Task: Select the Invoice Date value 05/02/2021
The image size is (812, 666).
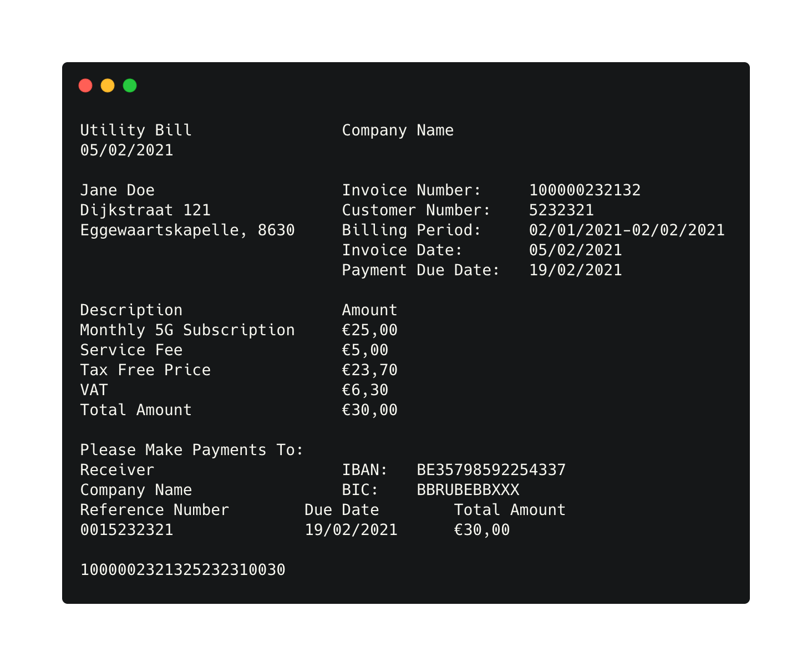Action: tap(575, 250)
